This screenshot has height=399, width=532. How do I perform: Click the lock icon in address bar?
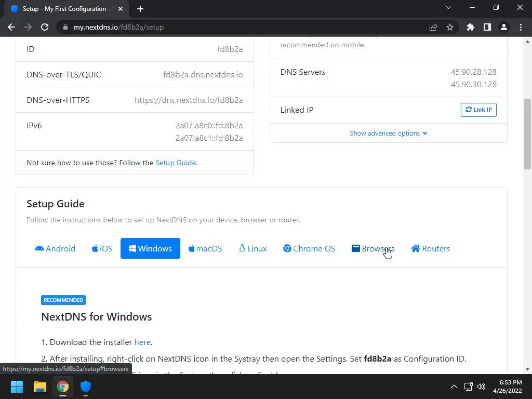tap(65, 27)
